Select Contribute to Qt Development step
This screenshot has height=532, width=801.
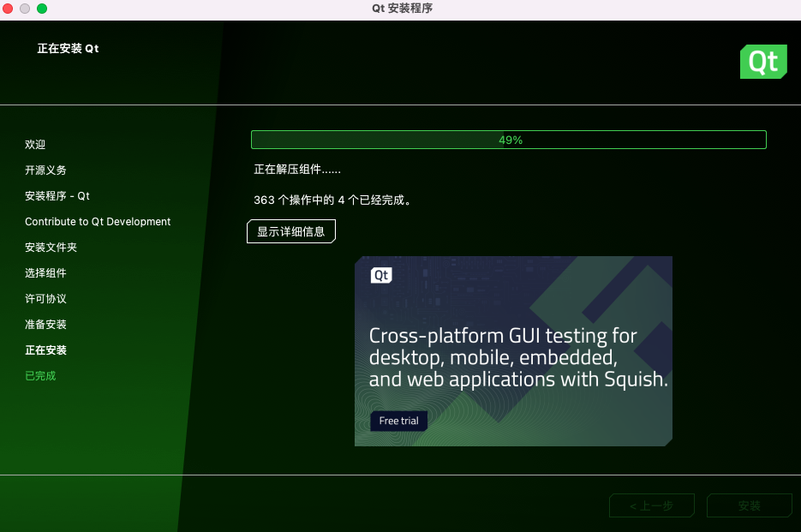(98, 221)
